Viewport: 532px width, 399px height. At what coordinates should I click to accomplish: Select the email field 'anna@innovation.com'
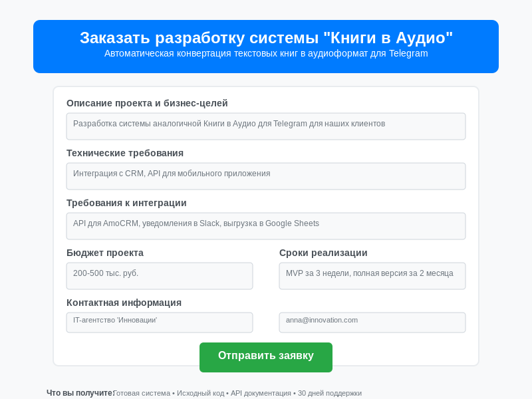coord(372,322)
